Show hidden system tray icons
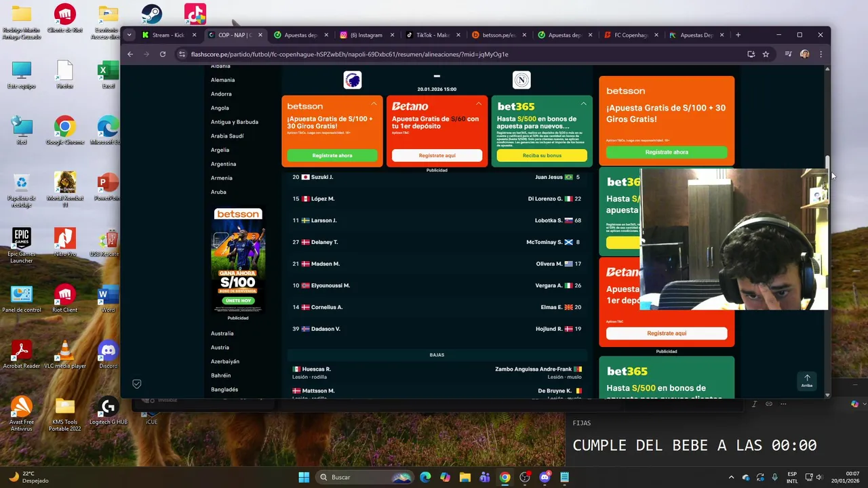The width and height of the screenshot is (868, 488). coord(731,477)
